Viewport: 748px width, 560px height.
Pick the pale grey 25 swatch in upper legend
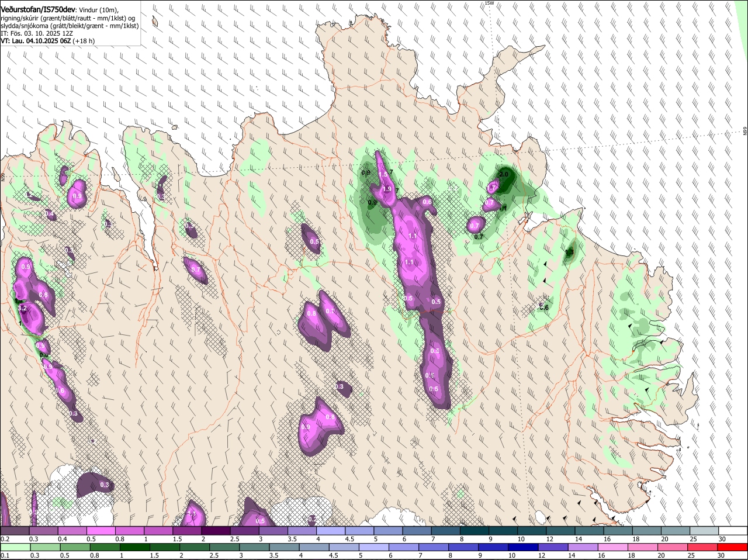tap(704, 531)
